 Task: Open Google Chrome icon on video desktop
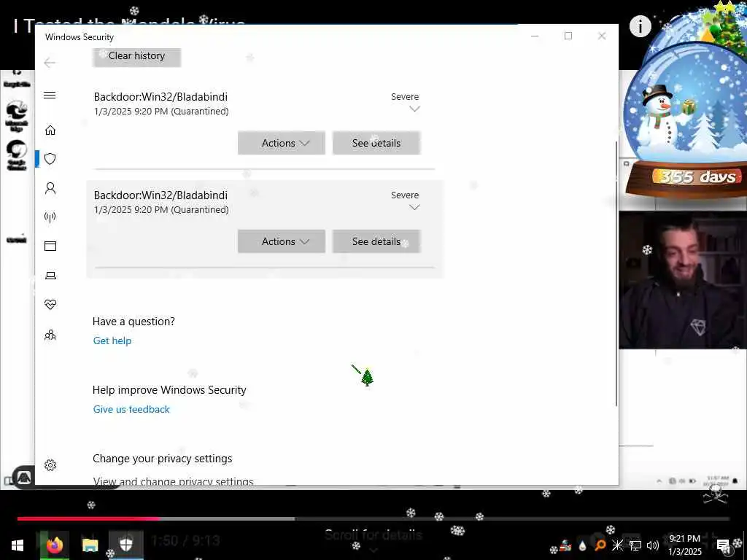pos(17,155)
